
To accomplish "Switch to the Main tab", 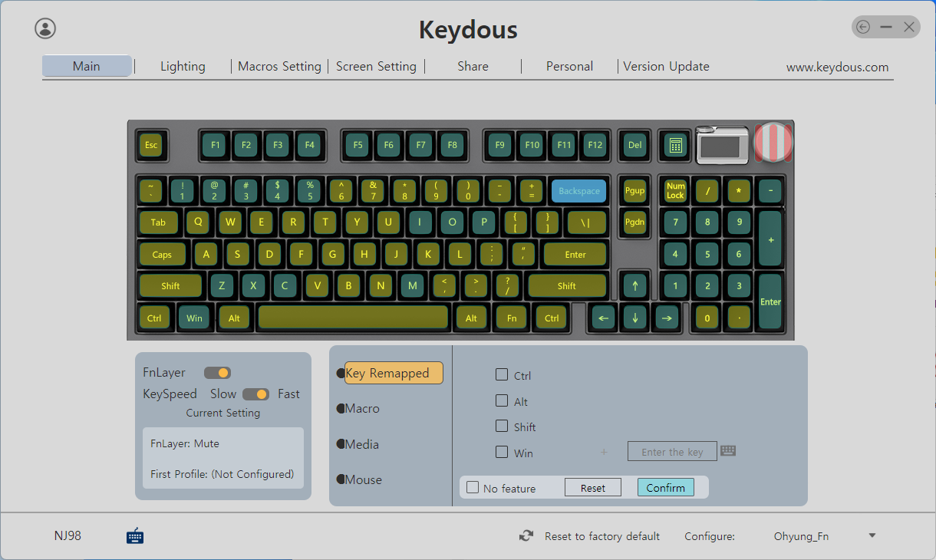I will (87, 66).
